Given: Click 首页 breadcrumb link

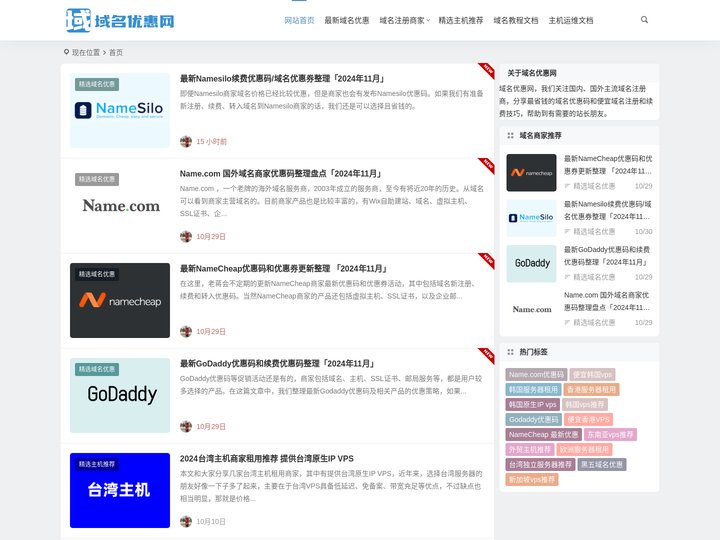Looking at the screenshot, I should (x=116, y=52).
